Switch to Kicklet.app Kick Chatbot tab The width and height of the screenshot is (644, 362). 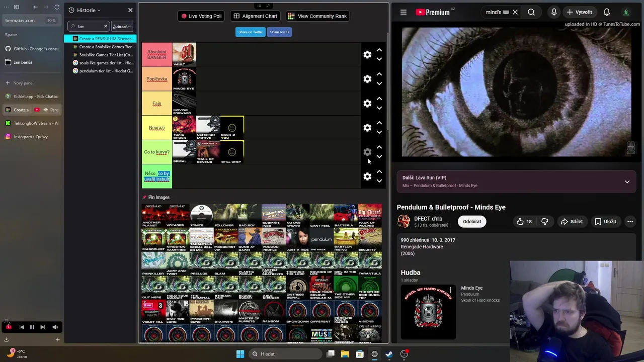pyautogui.click(x=31, y=96)
